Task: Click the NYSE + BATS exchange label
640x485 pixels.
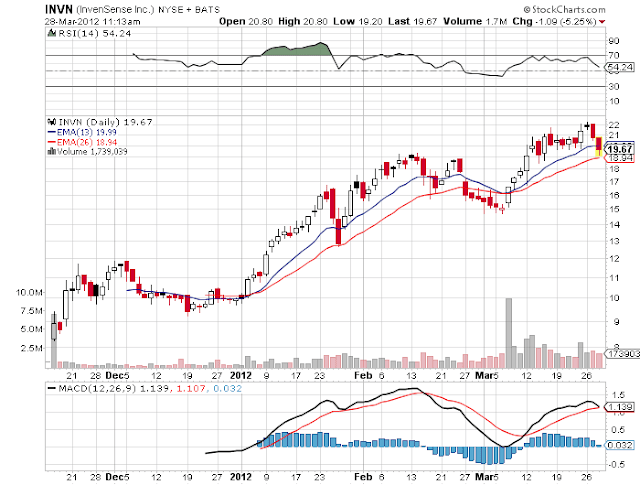Action: [189, 9]
